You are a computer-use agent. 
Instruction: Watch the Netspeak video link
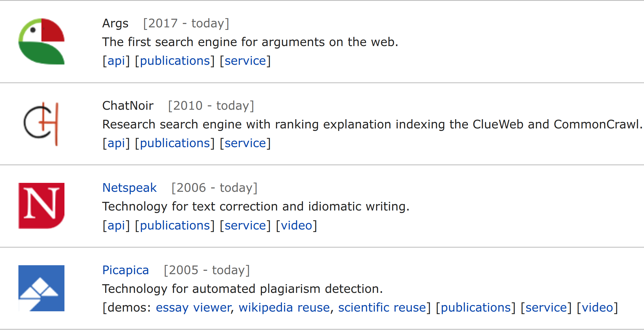[x=296, y=226]
